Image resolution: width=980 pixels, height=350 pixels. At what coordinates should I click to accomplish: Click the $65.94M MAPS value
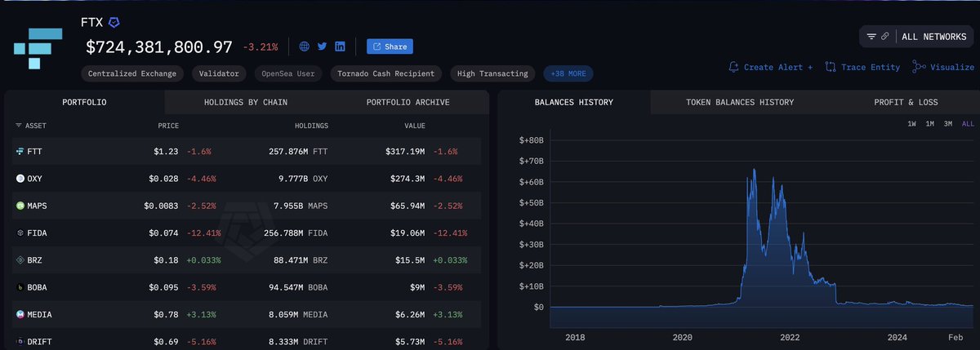click(408, 206)
